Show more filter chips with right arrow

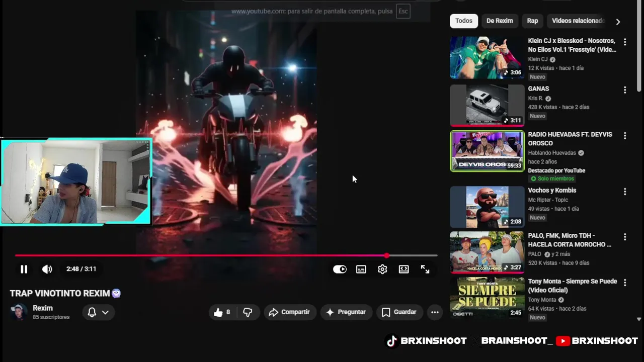(x=618, y=22)
